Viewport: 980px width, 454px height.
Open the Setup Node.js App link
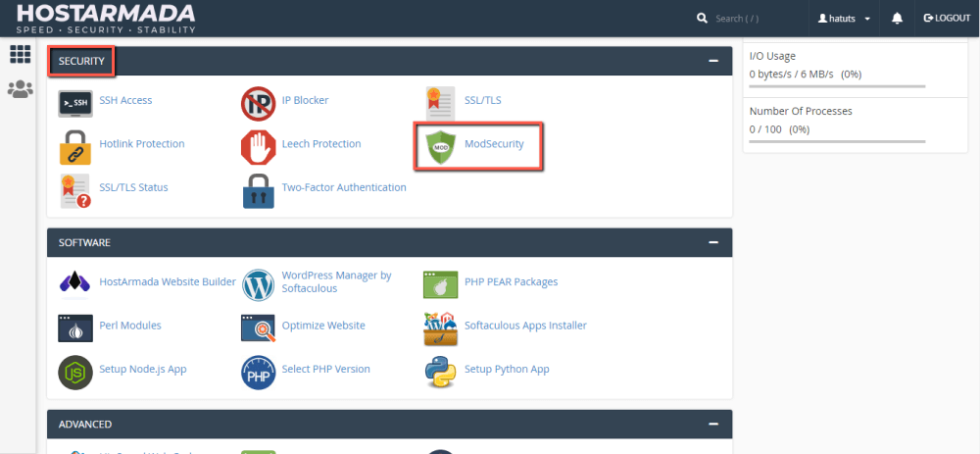coord(142,369)
